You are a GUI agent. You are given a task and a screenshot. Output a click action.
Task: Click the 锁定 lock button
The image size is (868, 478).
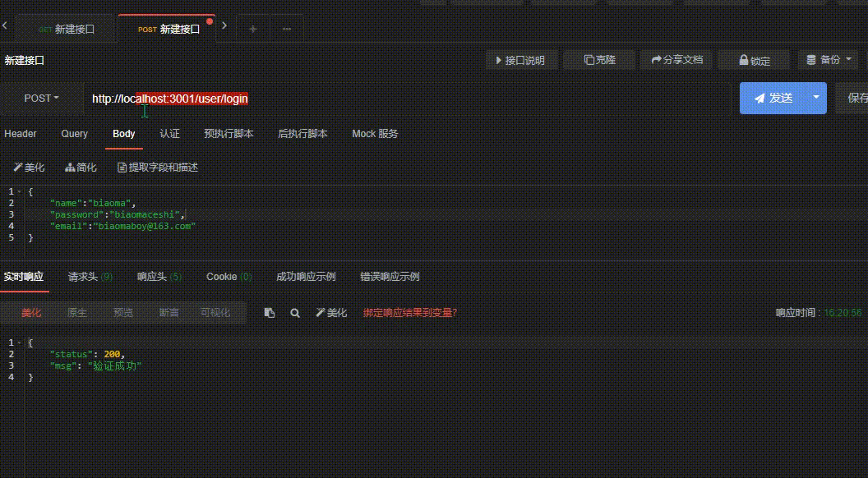click(x=755, y=60)
